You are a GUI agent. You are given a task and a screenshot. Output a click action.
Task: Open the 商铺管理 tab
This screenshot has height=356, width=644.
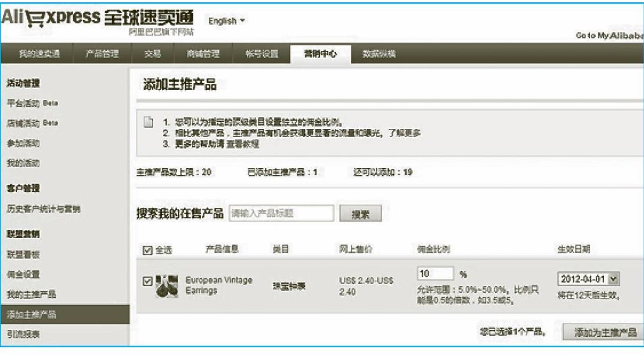[203, 54]
